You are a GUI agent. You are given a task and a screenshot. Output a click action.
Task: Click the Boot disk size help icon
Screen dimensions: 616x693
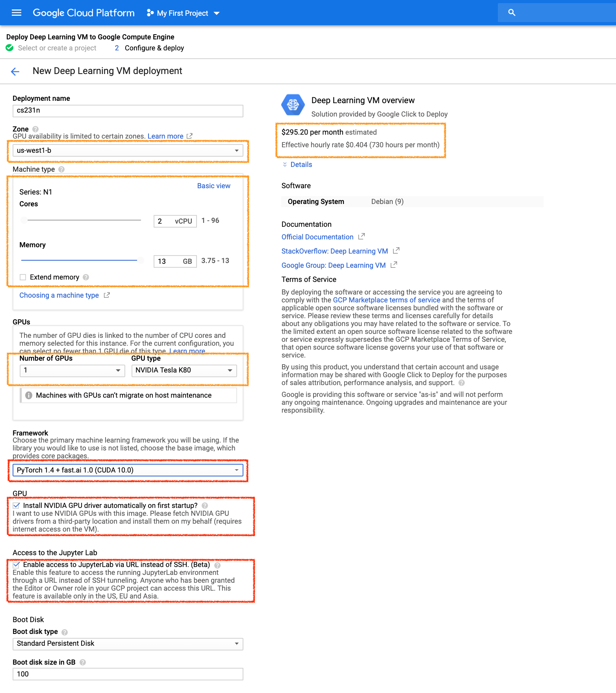[83, 662]
